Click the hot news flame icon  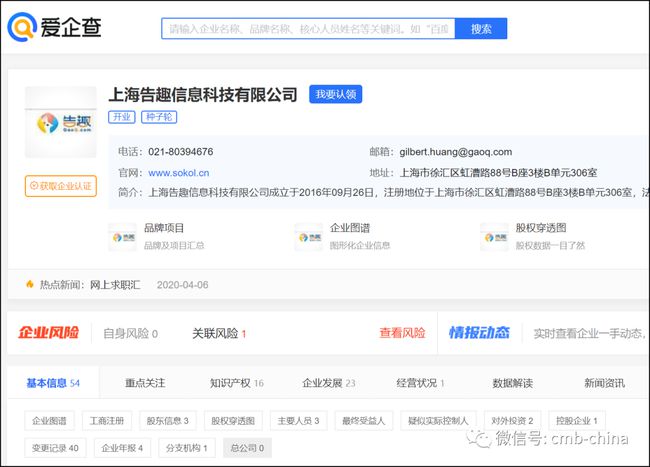click(x=29, y=284)
